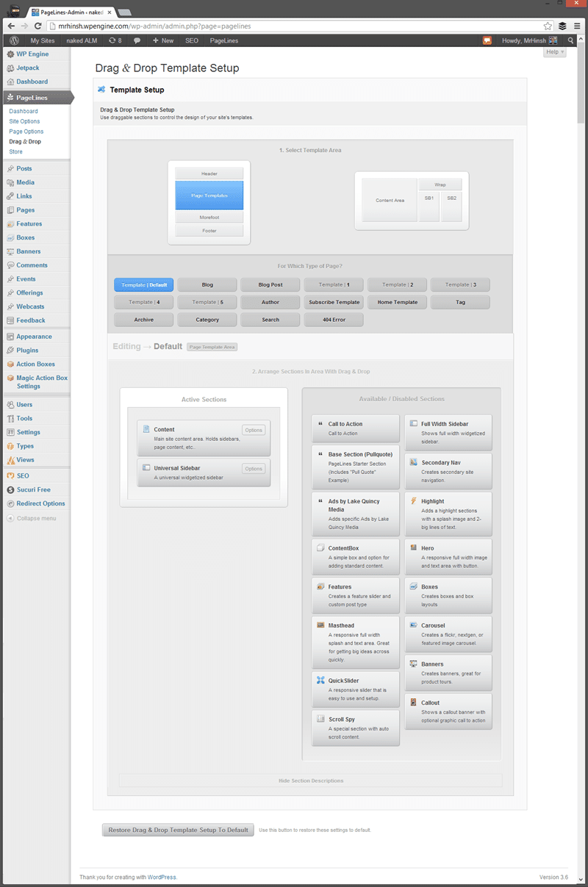The width and height of the screenshot is (588, 887).
Task: Select the Masthead section icon
Action: tap(320, 625)
